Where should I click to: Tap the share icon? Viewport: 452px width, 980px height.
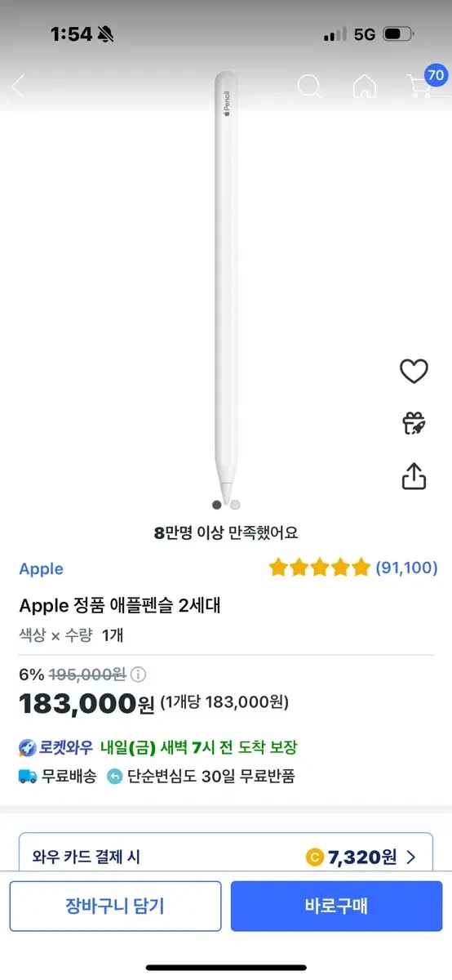tap(414, 476)
